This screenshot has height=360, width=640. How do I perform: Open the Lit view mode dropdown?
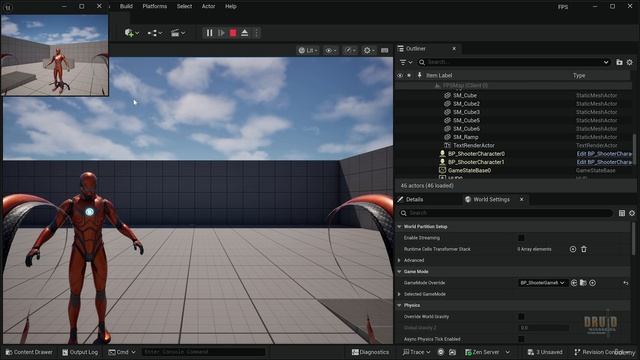pos(308,51)
